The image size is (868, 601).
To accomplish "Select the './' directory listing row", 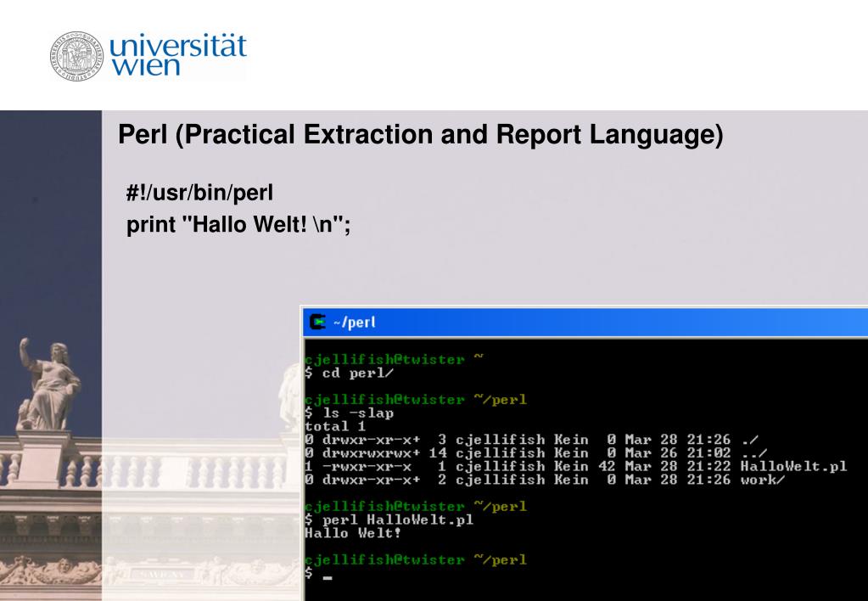I will 531,439.
